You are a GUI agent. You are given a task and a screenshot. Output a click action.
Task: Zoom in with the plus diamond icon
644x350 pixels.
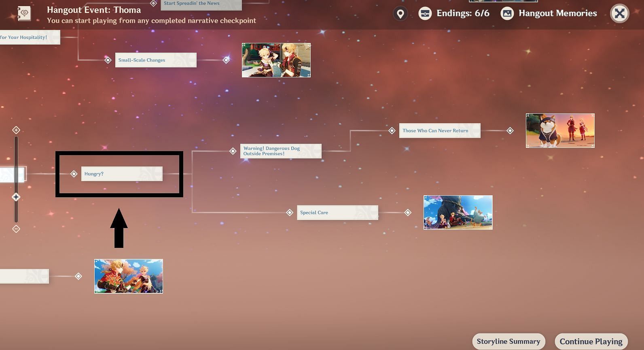click(16, 130)
